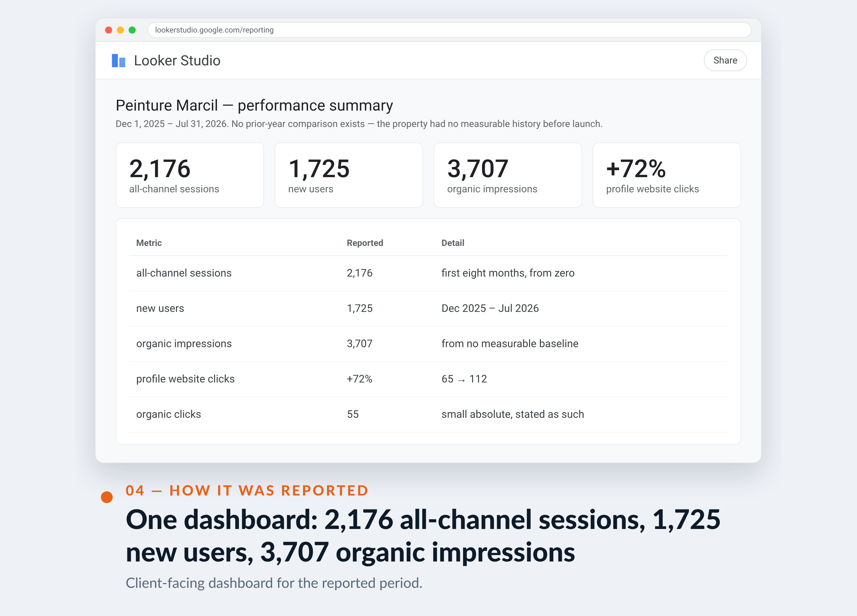The image size is (857, 616).
Task: Click the 'Client-facing dashboard' caption line
Action: click(x=274, y=583)
